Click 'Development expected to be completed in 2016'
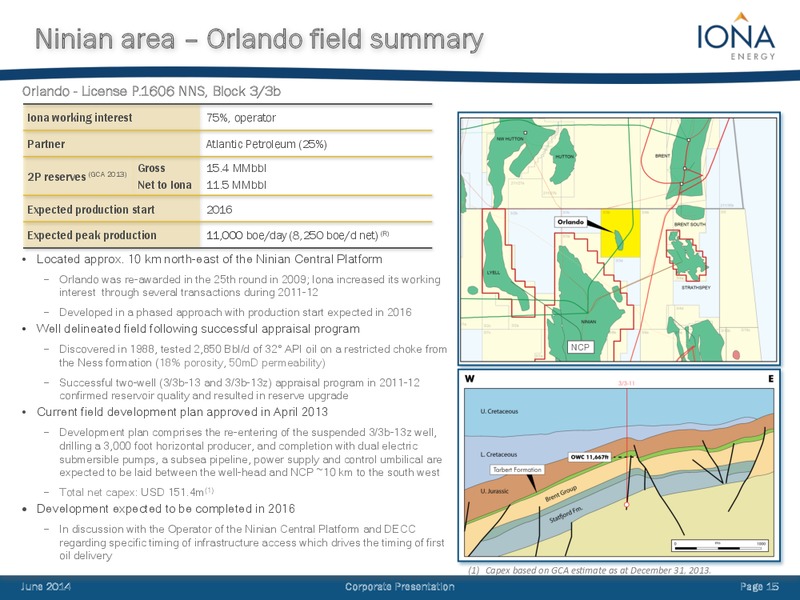Viewport: 800px width, 600px height. 166,509
